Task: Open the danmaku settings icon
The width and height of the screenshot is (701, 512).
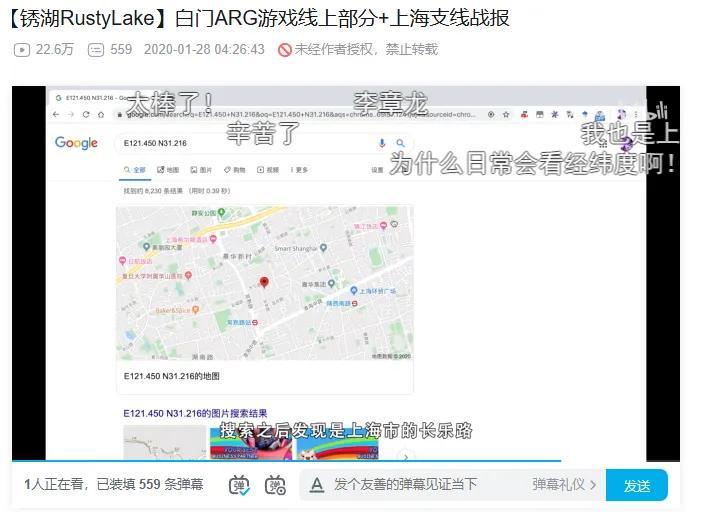Action: [x=275, y=485]
